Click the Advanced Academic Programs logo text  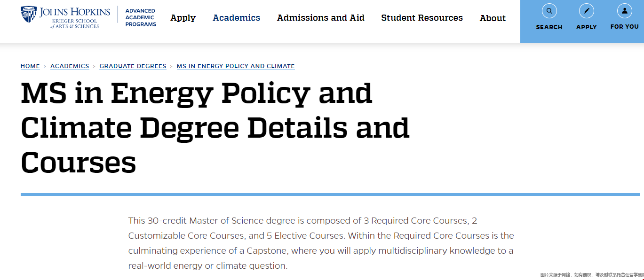tap(140, 17)
